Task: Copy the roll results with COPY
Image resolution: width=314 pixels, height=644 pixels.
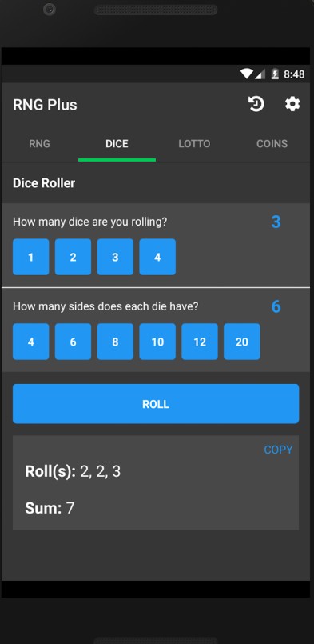Action: click(278, 450)
